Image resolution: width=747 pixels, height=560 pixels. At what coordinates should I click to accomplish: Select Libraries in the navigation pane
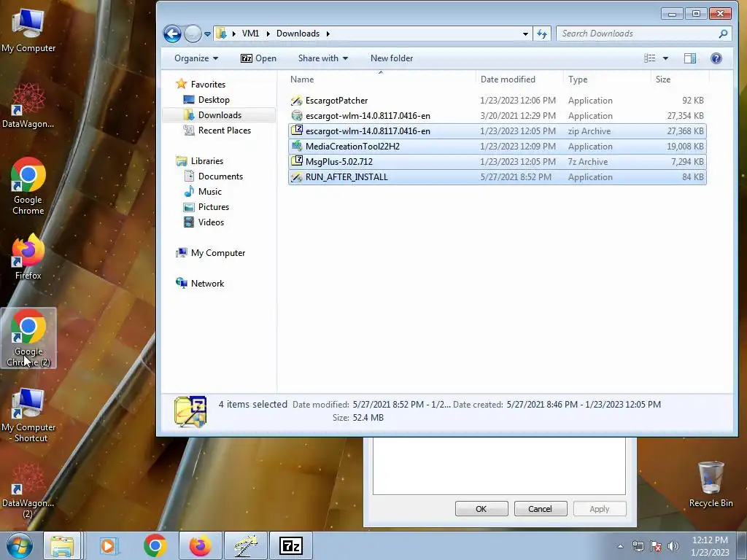pos(200,161)
